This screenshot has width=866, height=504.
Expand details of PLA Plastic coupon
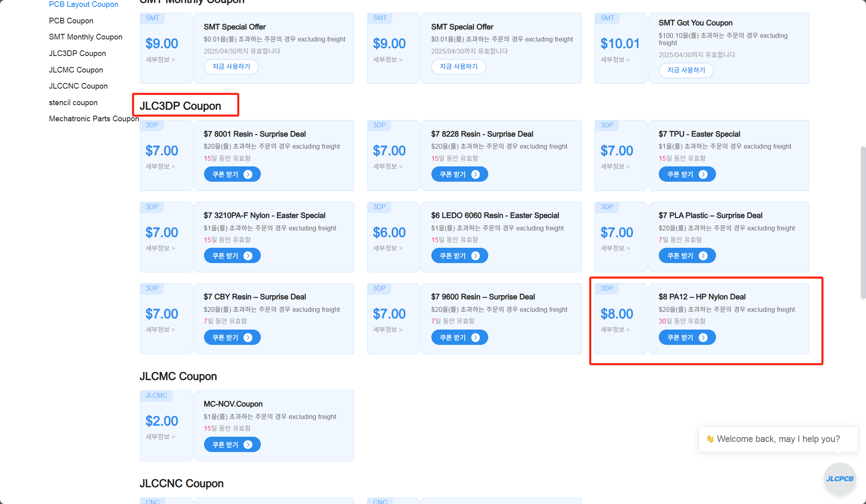tap(615, 248)
